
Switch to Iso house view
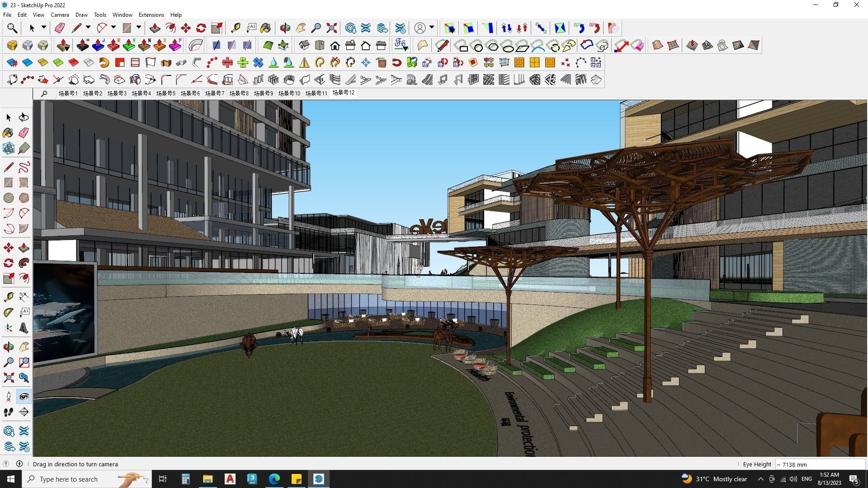[x=304, y=45]
